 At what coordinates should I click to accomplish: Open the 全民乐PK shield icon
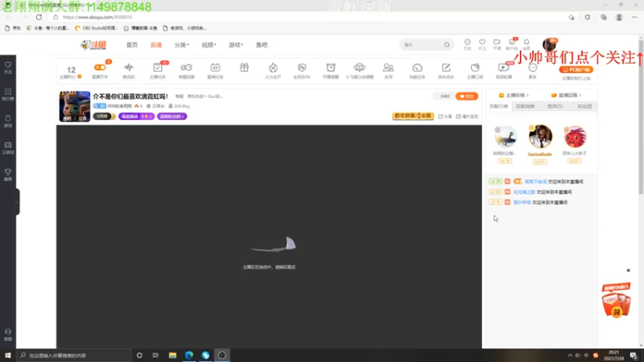pyautogui.click(x=302, y=68)
